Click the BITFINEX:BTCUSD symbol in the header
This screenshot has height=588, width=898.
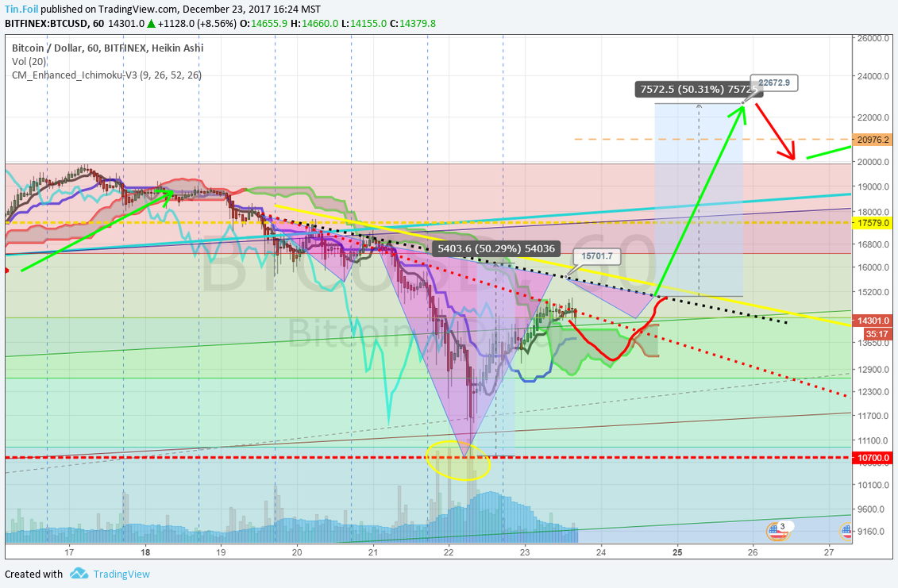46,24
